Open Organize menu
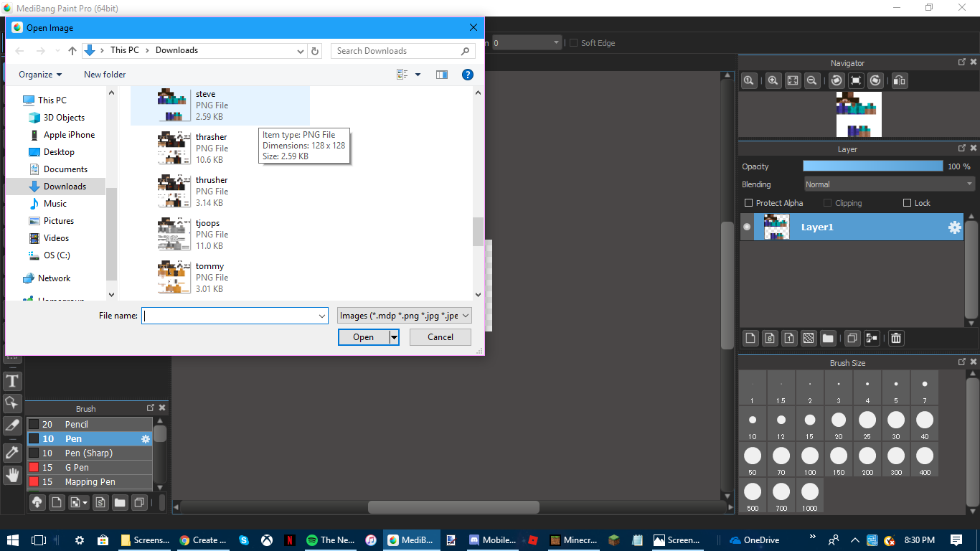The height and width of the screenshot is (551, 980). point(40,75)
